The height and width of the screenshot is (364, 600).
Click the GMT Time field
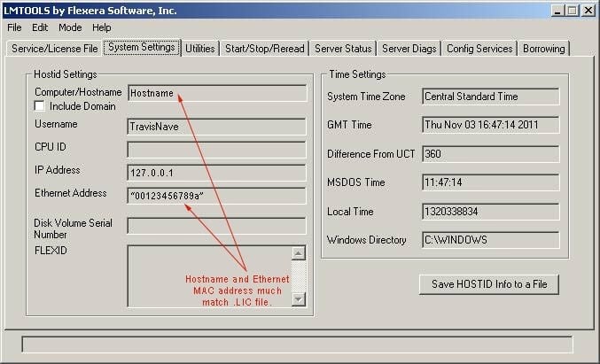pyautogui.click(x=491, y=125)
